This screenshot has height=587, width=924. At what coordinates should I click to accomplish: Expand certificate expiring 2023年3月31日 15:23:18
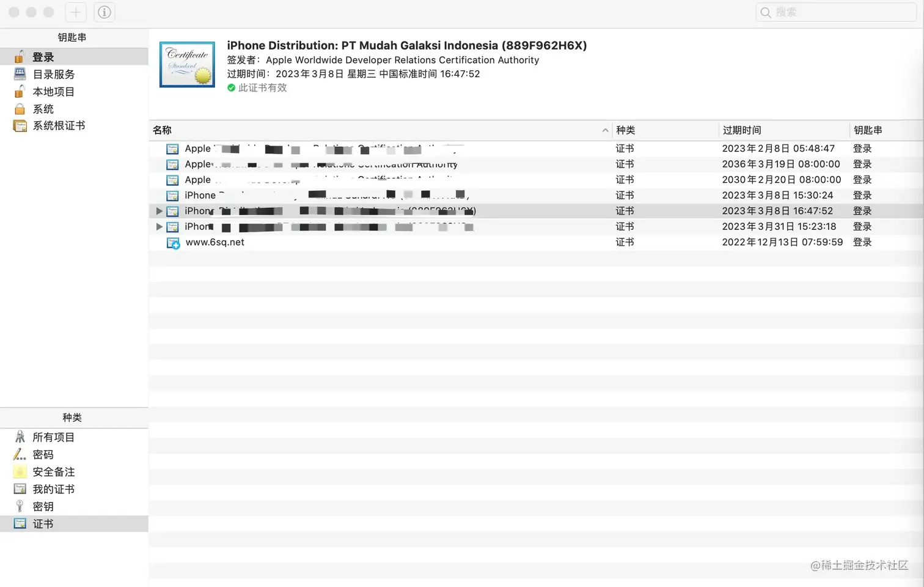point(159,226)
